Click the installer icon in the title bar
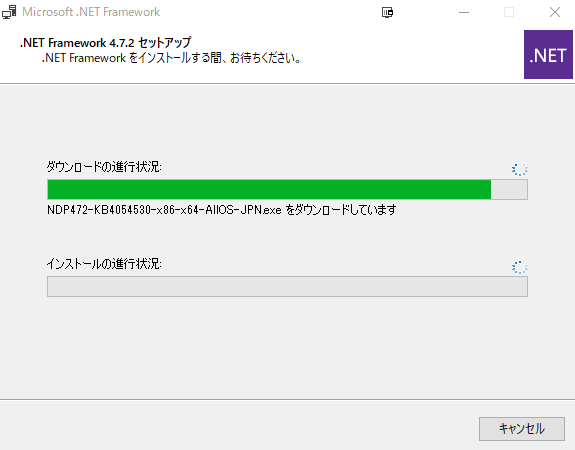This screenshot has width=575, height=450. [x=9, y=12]
